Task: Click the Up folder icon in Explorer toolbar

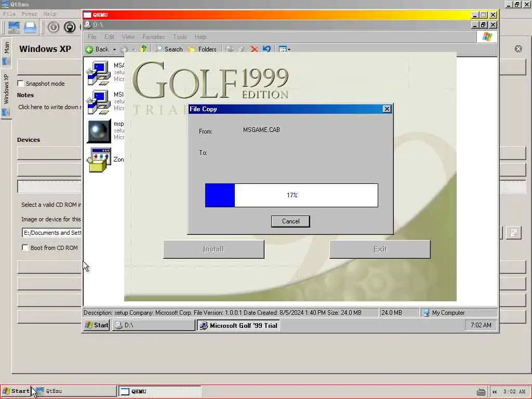Action: [x=143, y=49]
